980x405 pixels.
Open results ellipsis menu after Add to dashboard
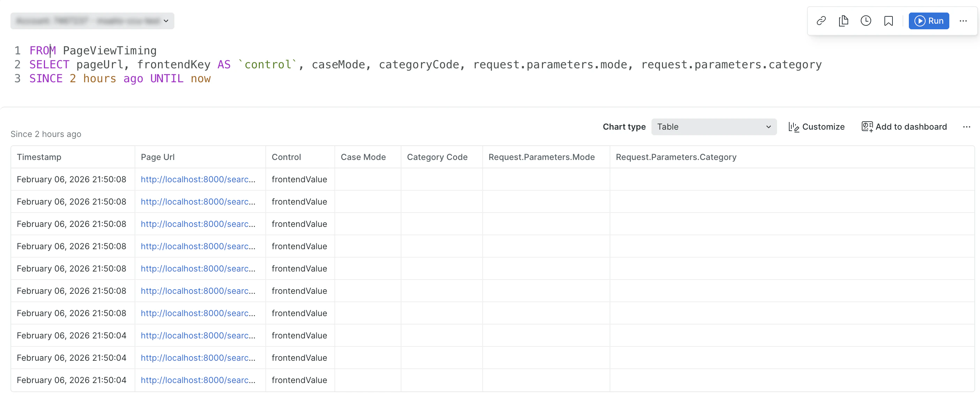pyautogui.click(x=966, y=127)
